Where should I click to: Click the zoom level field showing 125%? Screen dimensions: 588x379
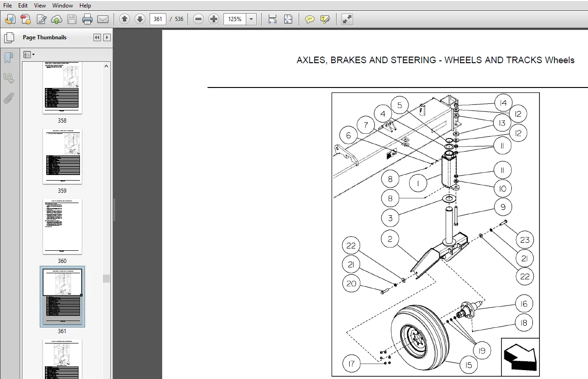235,19
